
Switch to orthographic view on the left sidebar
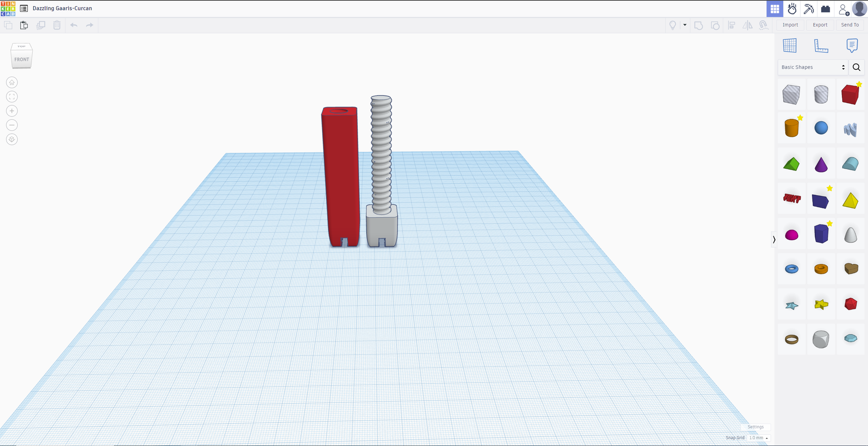12,139
